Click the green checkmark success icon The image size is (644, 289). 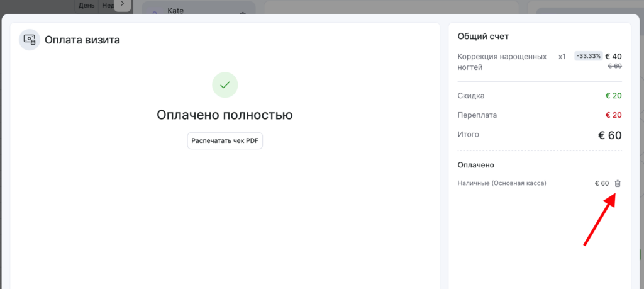tap(225, 84)
